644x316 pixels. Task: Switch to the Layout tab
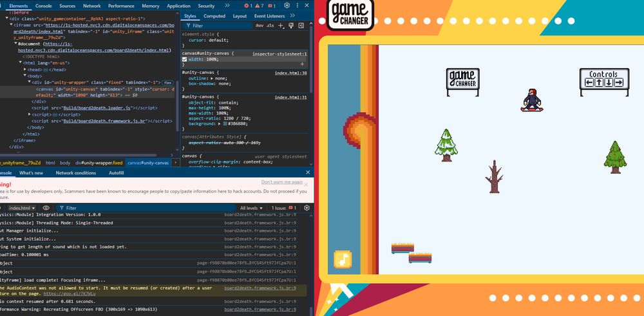pos(240,16)
